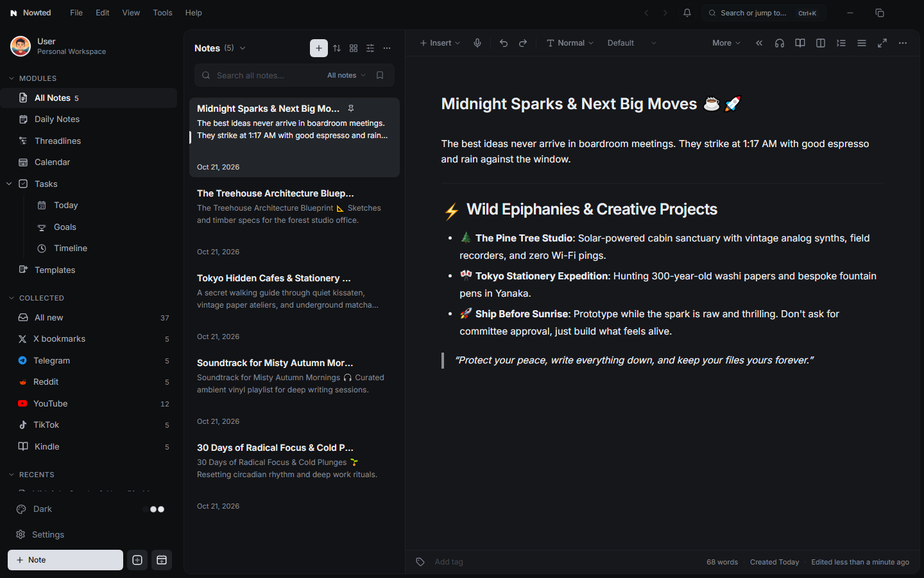Open the Notes (5) dropdown chevron
Image resolution: width=924 pixels, height=578 pixels.
point(243,48)
